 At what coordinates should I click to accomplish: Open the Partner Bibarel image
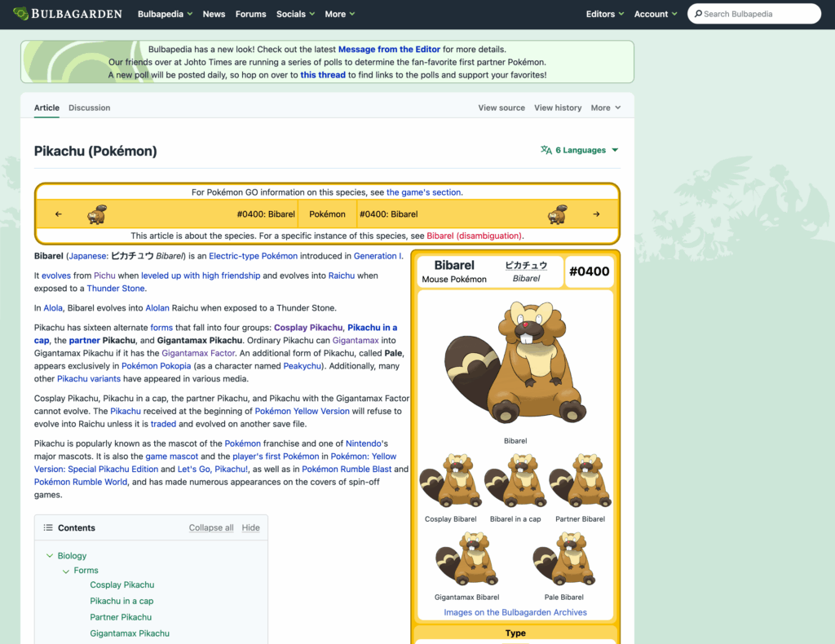581,481
